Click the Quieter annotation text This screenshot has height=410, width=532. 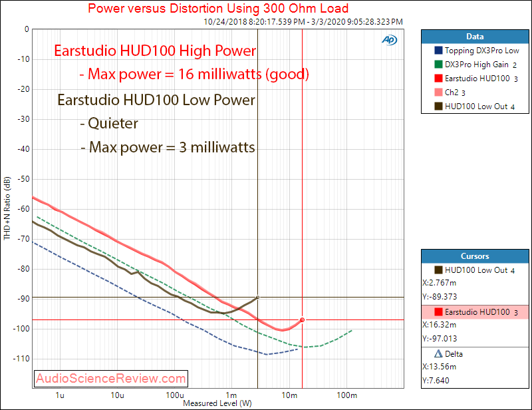pyautogui.click(x=109, y=123)
